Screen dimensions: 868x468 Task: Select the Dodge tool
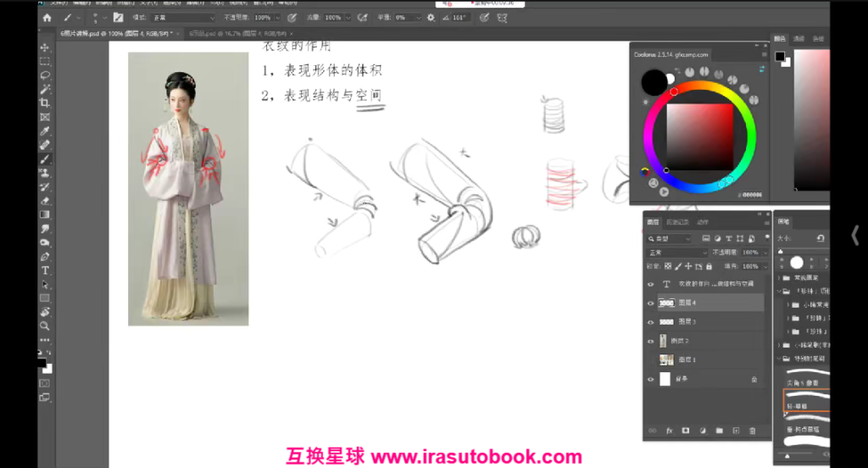point(45,242)
